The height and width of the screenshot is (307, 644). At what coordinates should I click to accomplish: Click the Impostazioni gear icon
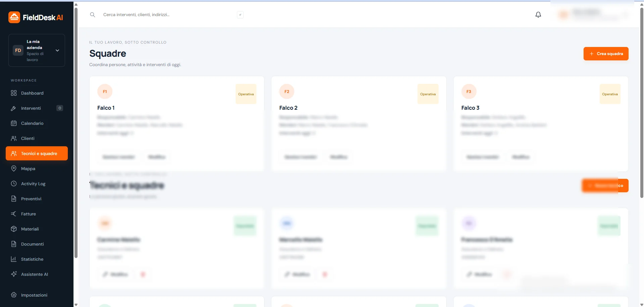click(x=14, y=295)
